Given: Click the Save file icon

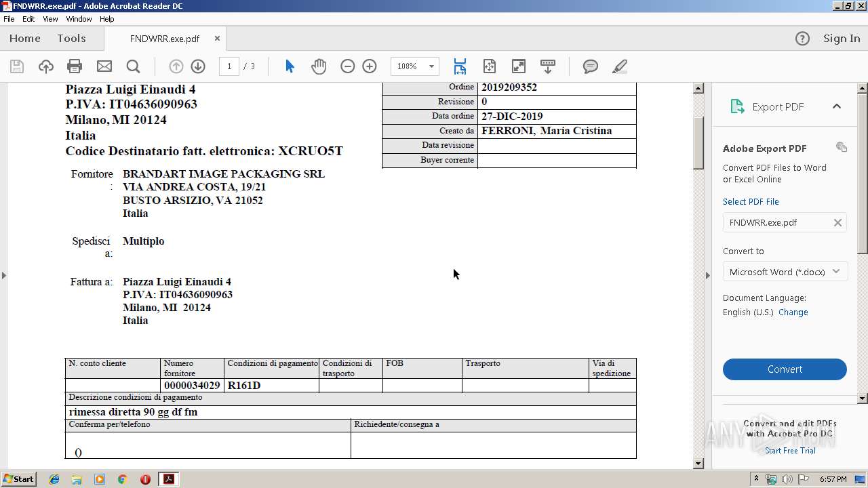Looking at the screenshot, I should click(x=17, y=66).
